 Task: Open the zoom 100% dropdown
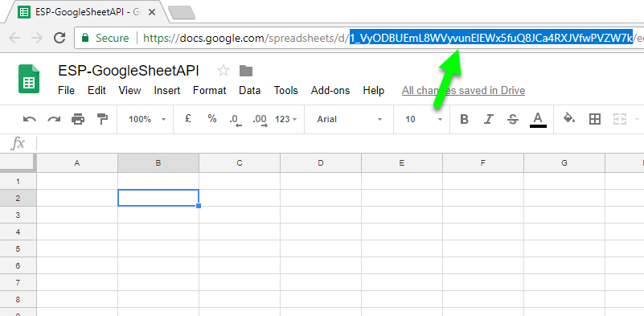(x=146, y=119)
